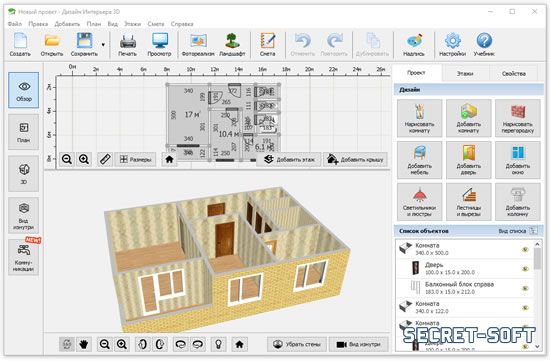Open the Смета estimate notebook icon
This screenshot has height=361, width=550.
coord(268,44)
